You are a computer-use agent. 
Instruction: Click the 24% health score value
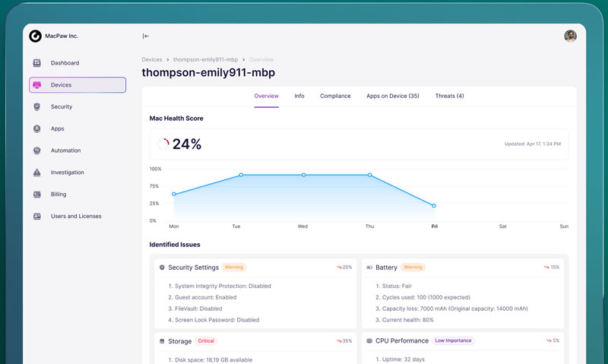coord(186,144)
